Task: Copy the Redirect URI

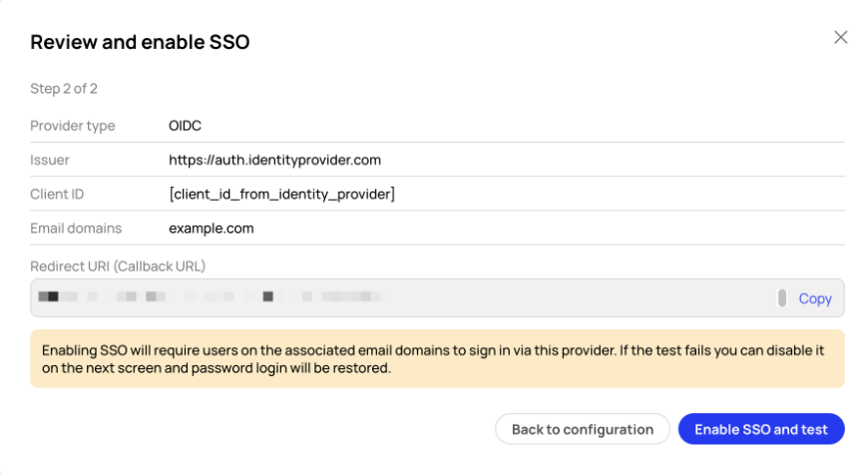Action: coord(815,298)
